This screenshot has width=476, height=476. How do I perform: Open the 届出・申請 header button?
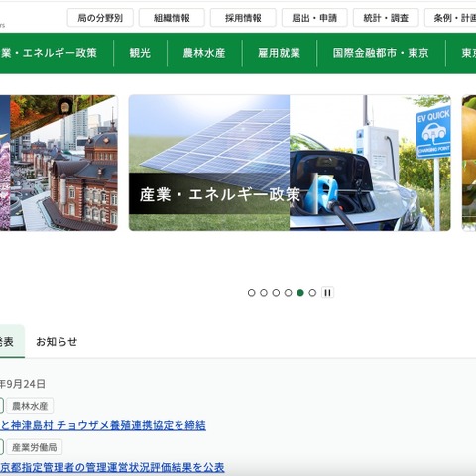314,18
